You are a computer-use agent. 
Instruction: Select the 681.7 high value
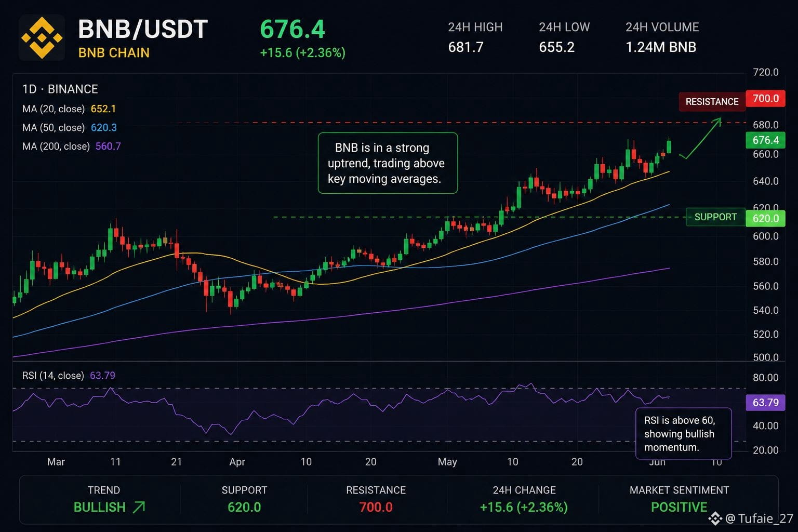(x=466, y=47)
